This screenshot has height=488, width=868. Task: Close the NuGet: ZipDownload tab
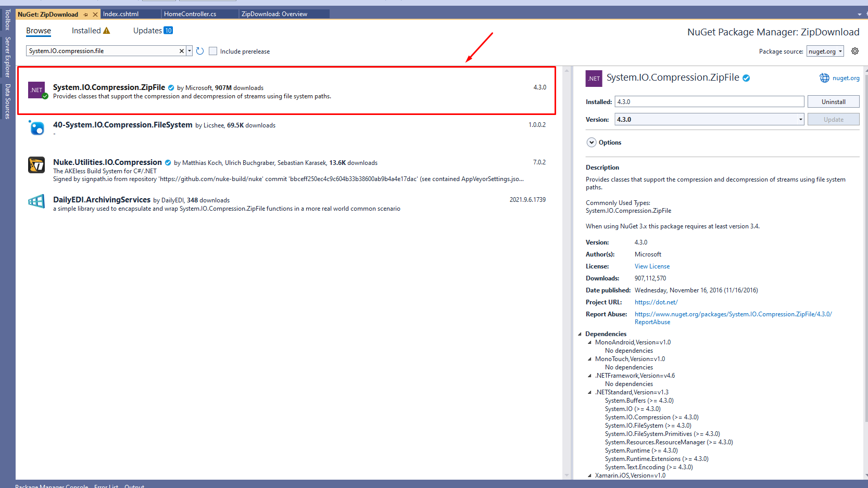[95, 15]
